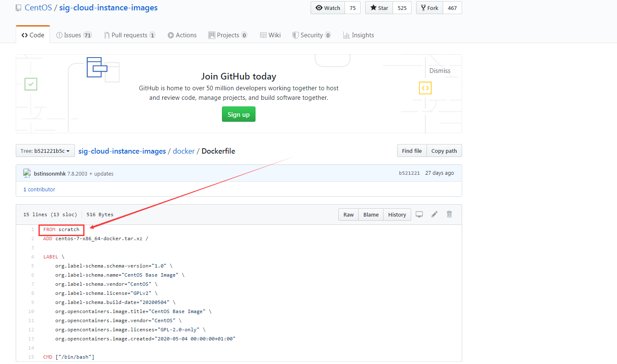Switch to Pull requests tab
This screenshot has width=617, height=364.
(129, 35)
